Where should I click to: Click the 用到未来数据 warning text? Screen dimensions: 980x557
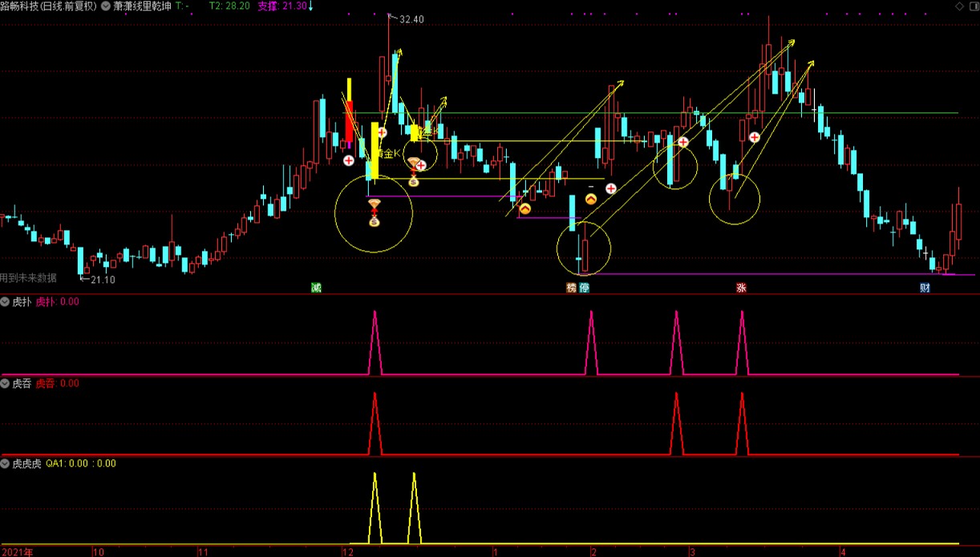pyautogui.click(x=29, y=278)
